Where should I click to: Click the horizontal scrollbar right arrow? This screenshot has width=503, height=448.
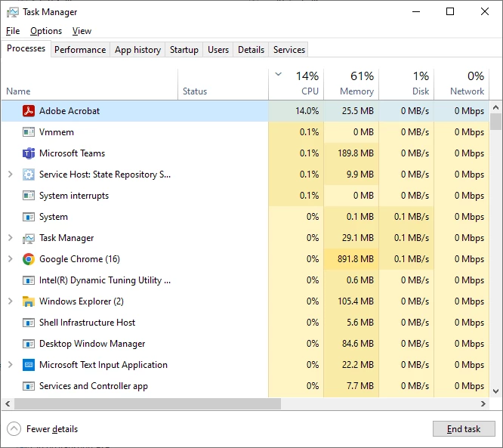(x=483, y=403)
